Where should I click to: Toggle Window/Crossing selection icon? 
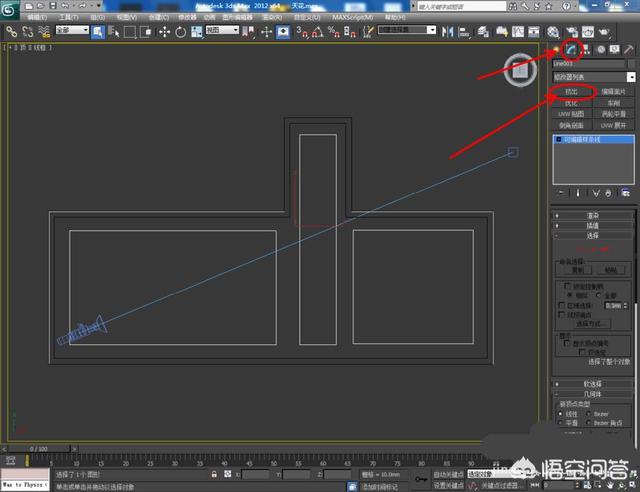146,31
